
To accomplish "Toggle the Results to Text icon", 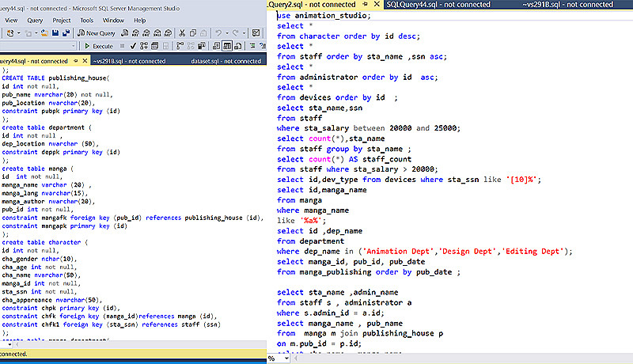I will coord(215,46).
